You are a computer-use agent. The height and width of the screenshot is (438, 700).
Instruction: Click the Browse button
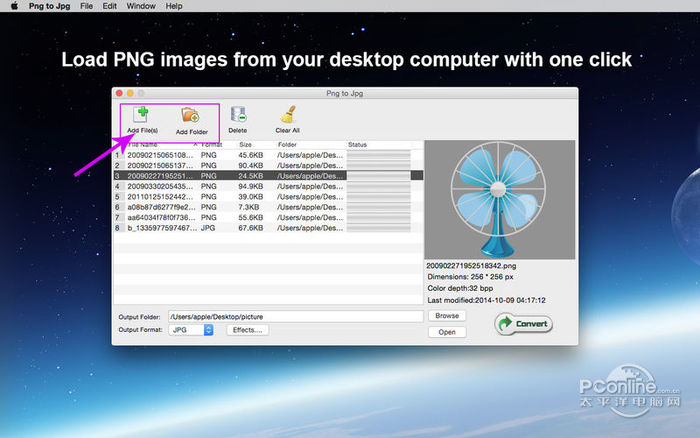447,316
